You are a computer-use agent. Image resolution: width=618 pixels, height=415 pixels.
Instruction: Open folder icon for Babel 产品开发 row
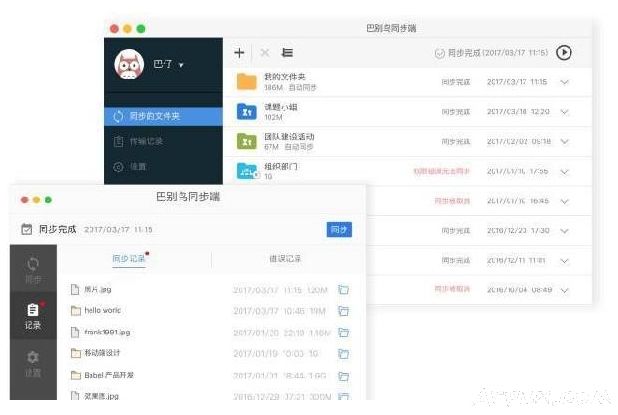[x=344, y=376]
